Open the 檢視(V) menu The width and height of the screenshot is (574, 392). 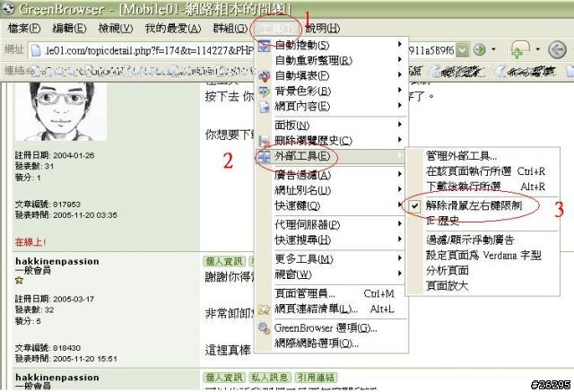point(116,28)
